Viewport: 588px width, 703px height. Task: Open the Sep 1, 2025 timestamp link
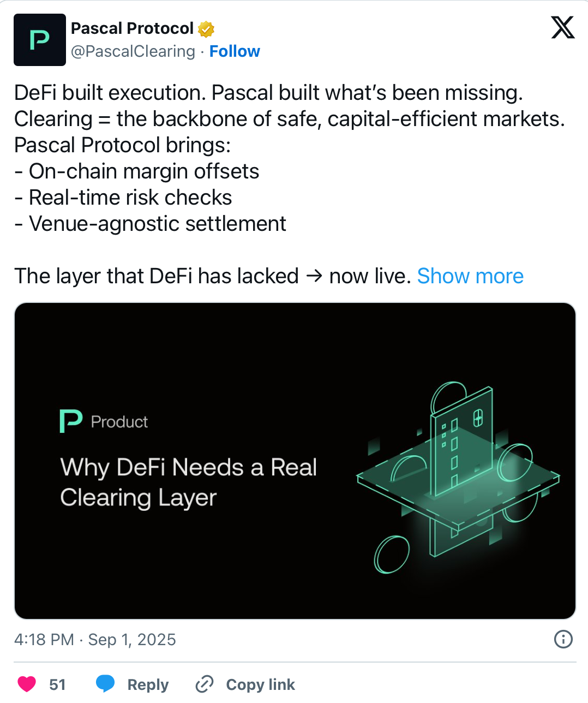pyautogui.click(x=95, y=640)
